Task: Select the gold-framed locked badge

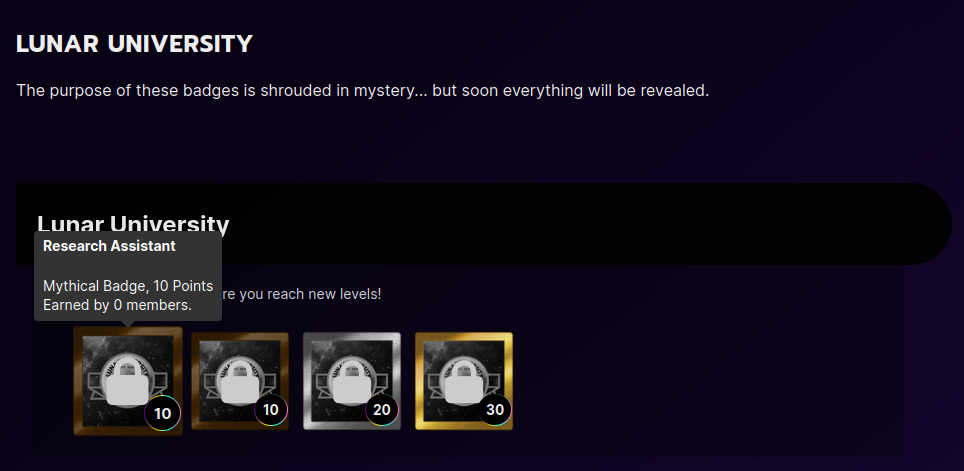Action: point(464,381)
